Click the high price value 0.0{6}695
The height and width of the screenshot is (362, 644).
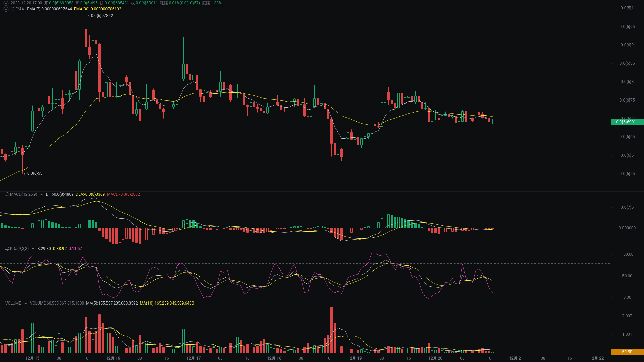89,3
